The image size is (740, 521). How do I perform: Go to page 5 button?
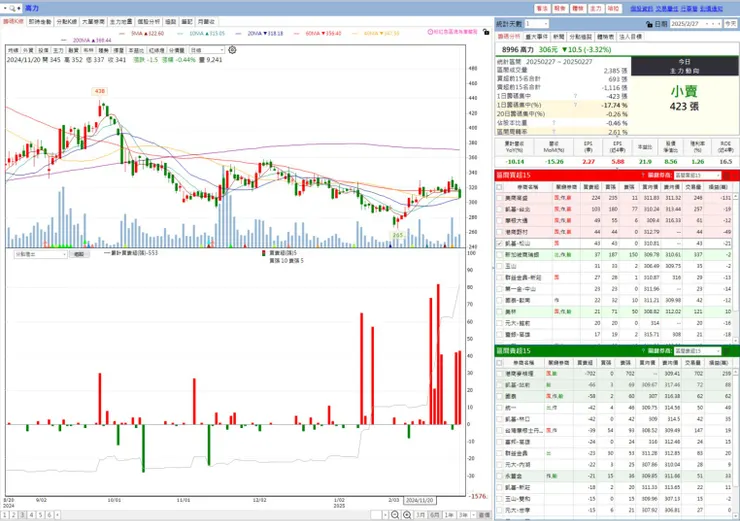(x=40, y=515)
